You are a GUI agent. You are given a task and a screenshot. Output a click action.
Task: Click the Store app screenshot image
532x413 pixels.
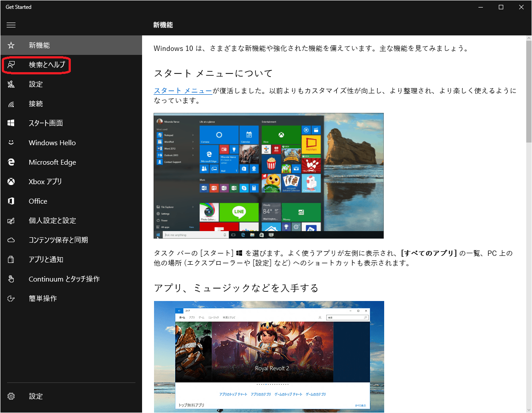tap(269, 356)
